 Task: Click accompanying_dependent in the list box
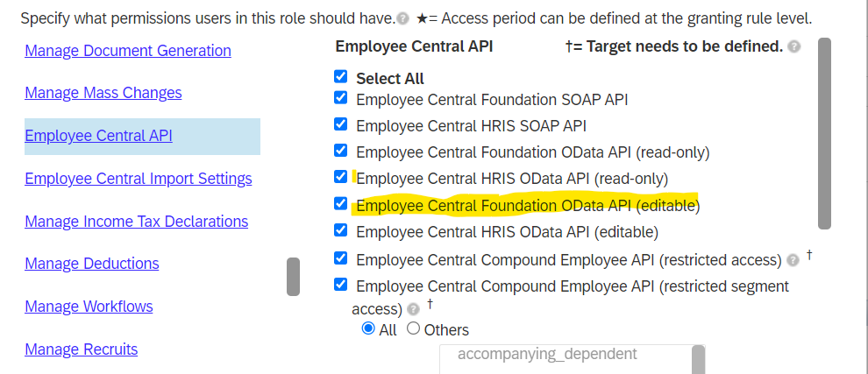click(x=547, y=354)
